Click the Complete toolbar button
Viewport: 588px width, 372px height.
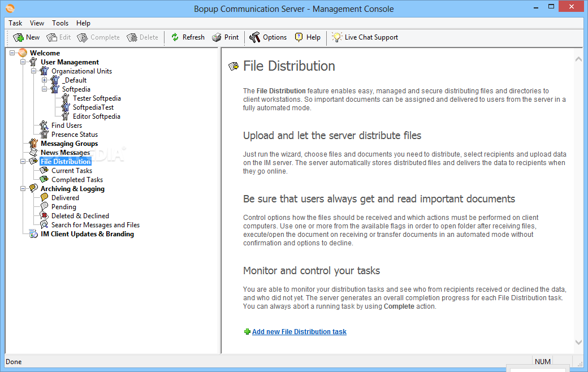point(98,37)
